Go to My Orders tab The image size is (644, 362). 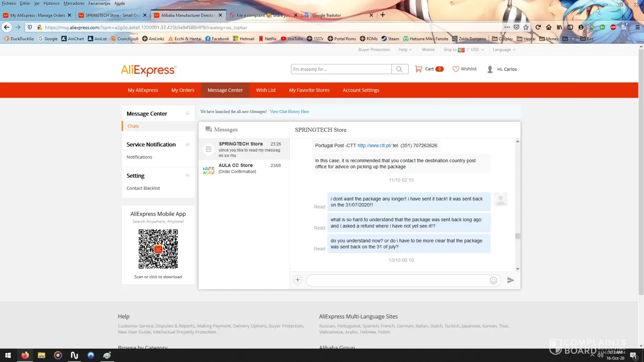click(183, 90)
